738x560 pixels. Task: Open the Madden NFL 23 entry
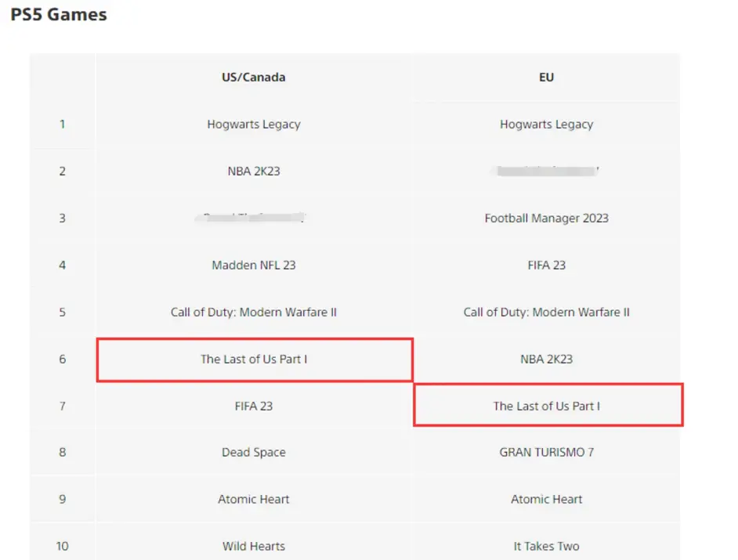pyautogui.click(x=254, y=265)
